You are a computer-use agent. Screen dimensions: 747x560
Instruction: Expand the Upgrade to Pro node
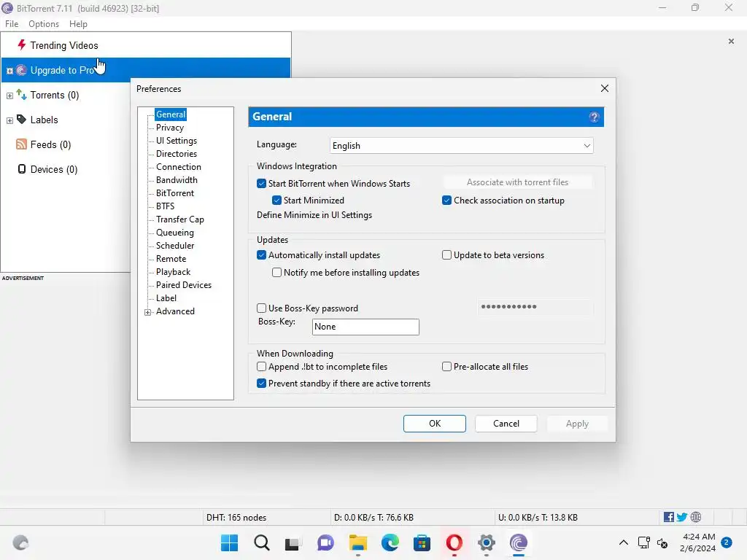[9, 71]
